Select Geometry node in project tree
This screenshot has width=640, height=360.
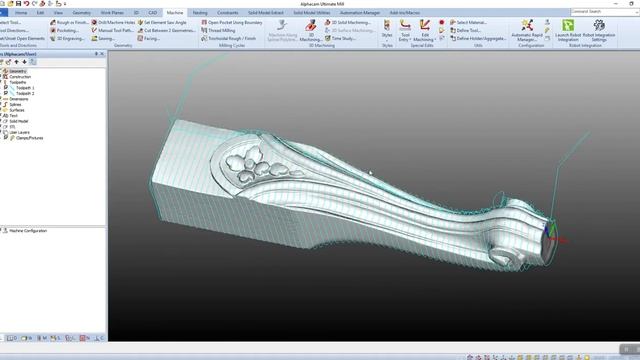tap(18, 71)
